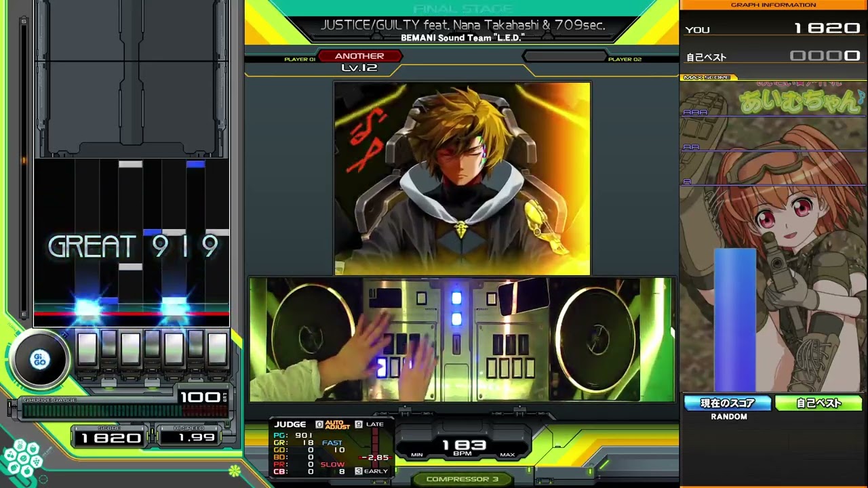
Task: Click the COMPRESSOR 3 effect label
Action: 462,479
